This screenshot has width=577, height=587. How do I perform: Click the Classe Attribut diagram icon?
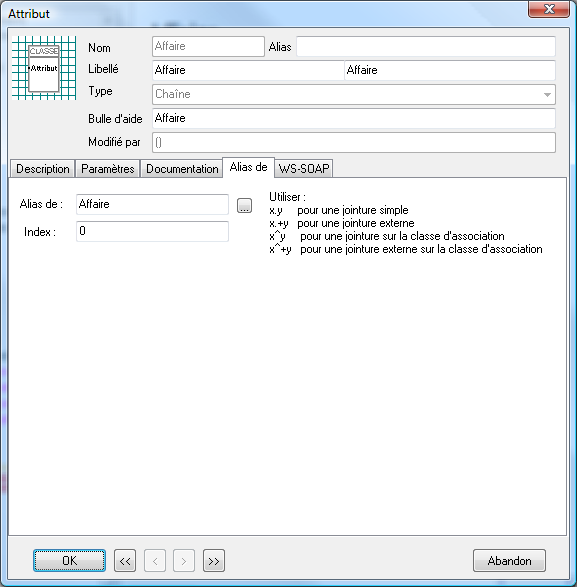click(x=44, y=68)
